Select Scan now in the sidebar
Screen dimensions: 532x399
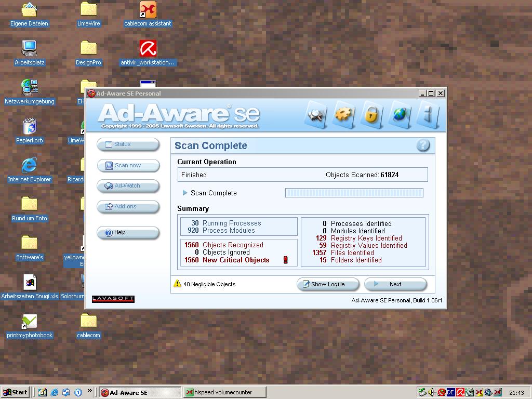coord(128,166)
